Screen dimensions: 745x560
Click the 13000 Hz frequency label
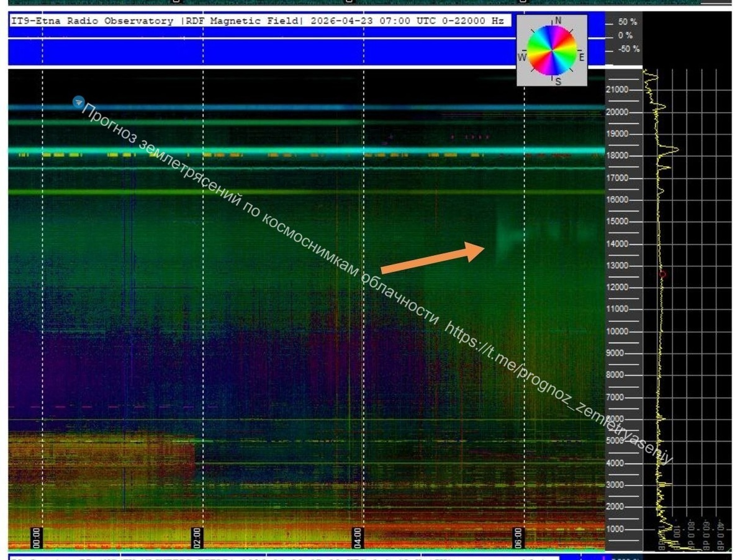[x=618, y=266]
